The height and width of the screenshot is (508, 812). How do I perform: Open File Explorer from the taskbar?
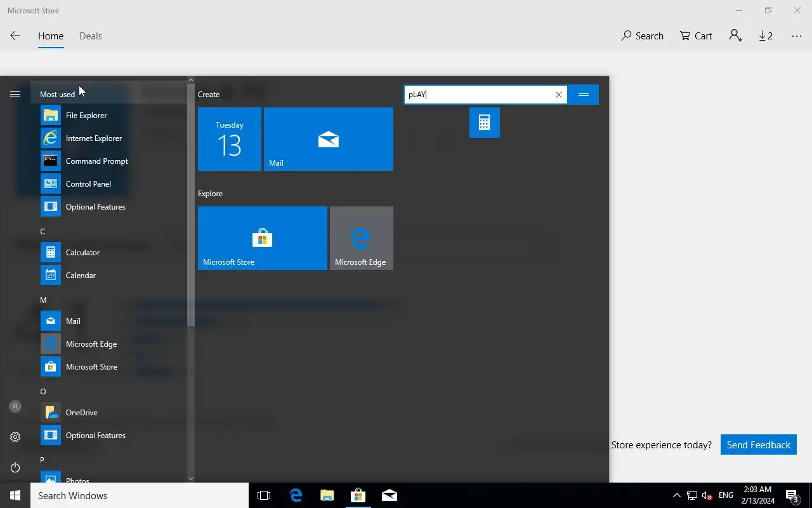[x=327, y=495]
